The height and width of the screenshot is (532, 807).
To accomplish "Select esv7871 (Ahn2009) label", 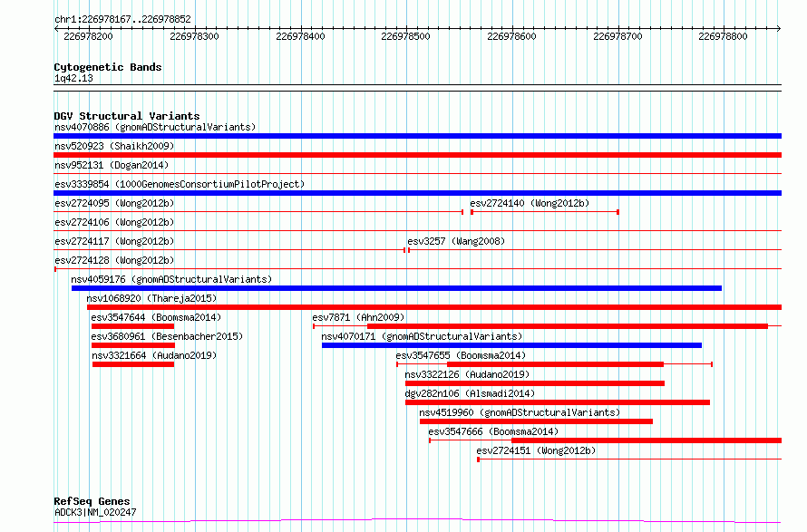I will 358,317.
